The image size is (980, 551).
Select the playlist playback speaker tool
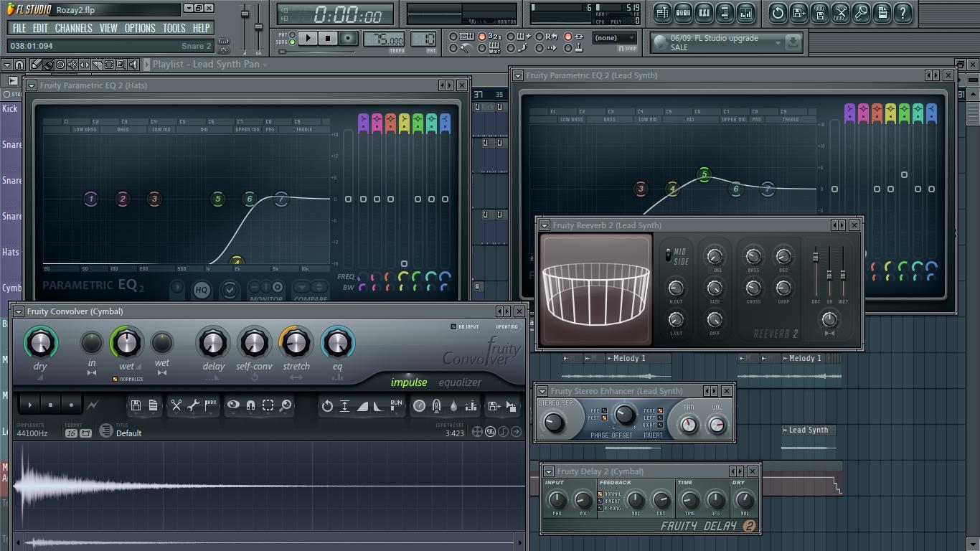[x=133, y=65]
